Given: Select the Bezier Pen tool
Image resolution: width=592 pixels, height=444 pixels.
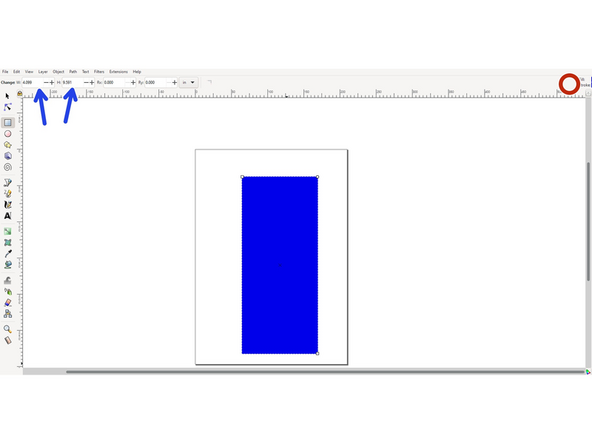Looking at the screenshot, I should coord(8,183).
